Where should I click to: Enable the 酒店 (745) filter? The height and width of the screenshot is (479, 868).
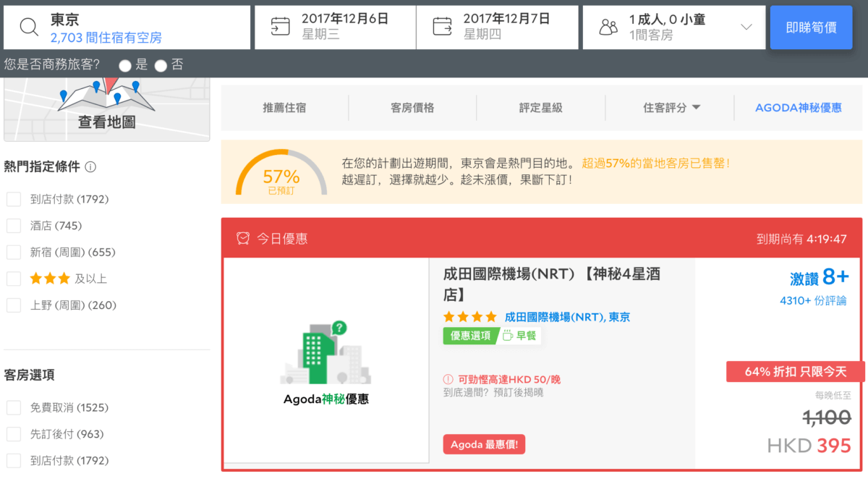coord(14,226)
